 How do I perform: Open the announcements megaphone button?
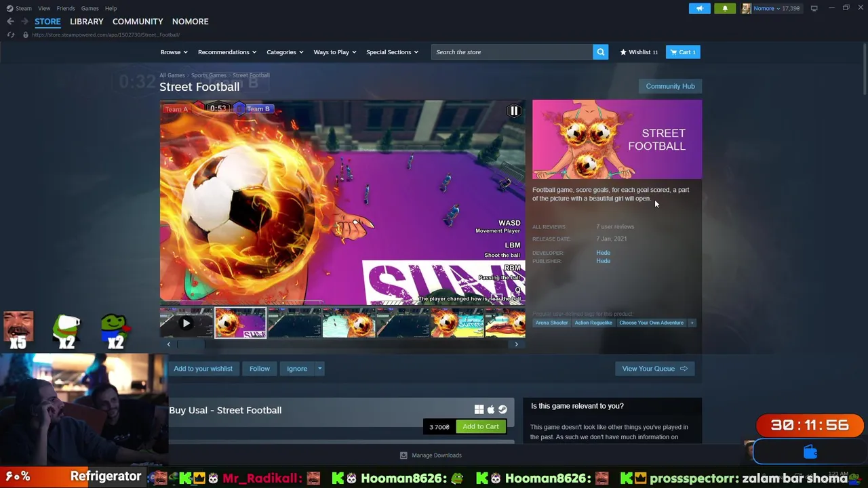click(x=699, y=8)
